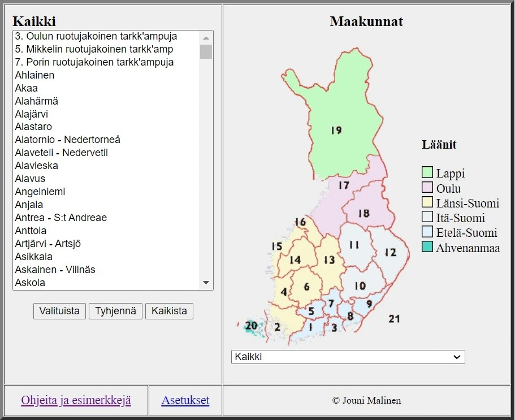Viewport: 515px width, 420px height.
Task: Select region 10 on the map
Action: (360, 285)
